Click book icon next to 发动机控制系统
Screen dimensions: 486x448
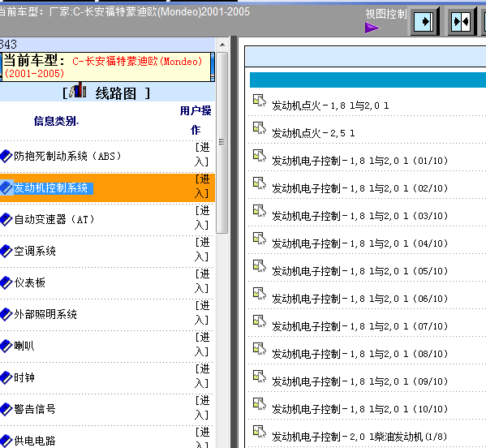click(6, 187)
